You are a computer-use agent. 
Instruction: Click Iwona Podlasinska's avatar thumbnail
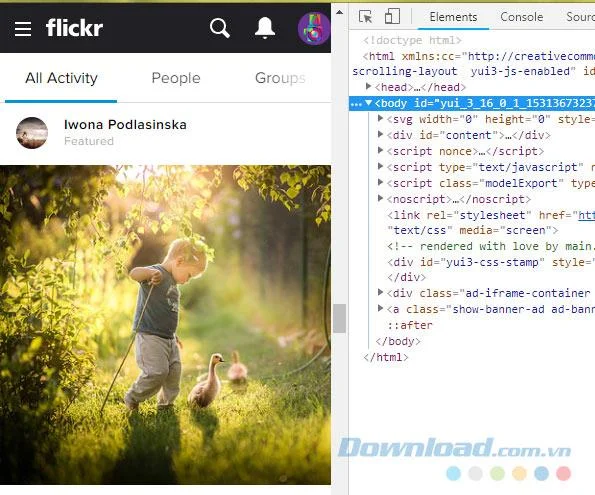(x=32, y=132)
